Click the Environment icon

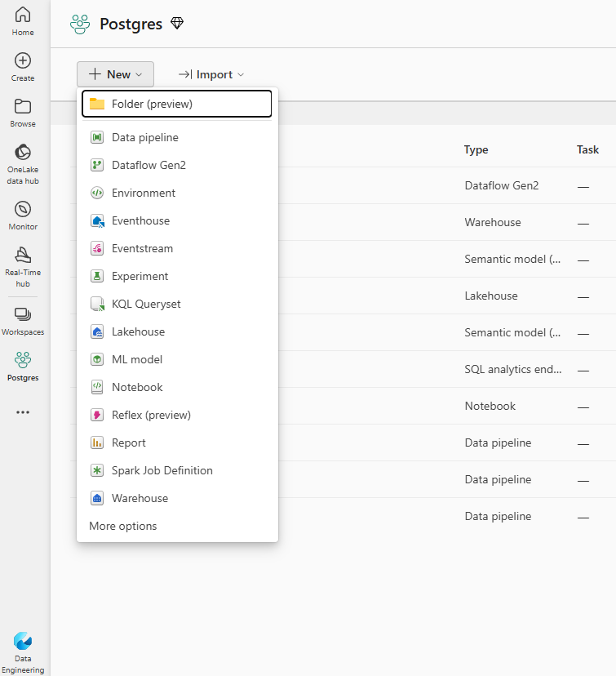(97, 193)
